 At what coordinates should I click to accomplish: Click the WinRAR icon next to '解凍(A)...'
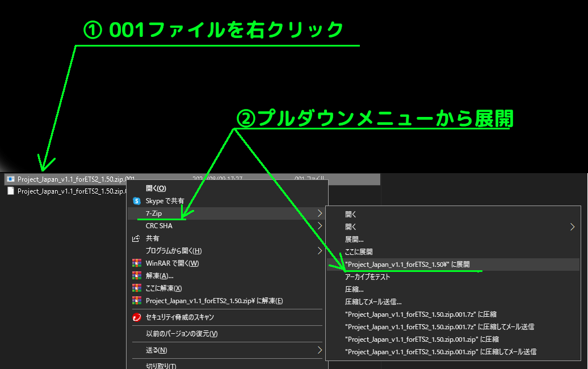pyautogui.click(x=136, y=275)
